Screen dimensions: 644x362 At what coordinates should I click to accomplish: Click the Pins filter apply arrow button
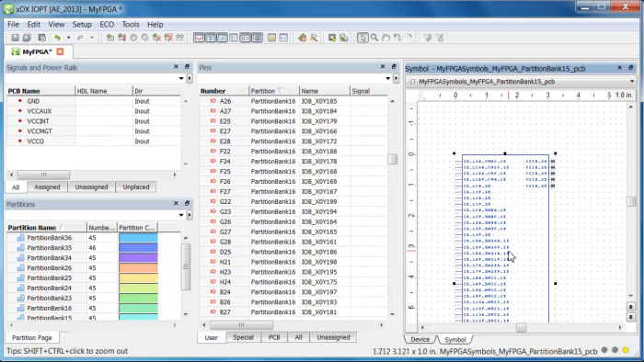[396, 78]
